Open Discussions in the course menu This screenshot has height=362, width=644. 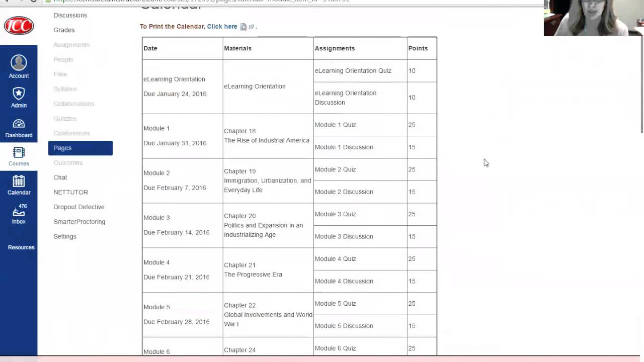[70, 15]
